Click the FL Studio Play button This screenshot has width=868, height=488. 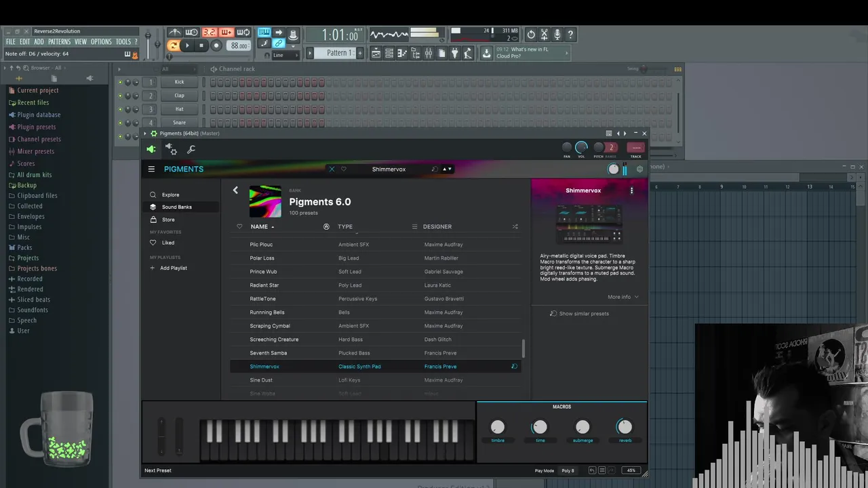pos(187,45)
